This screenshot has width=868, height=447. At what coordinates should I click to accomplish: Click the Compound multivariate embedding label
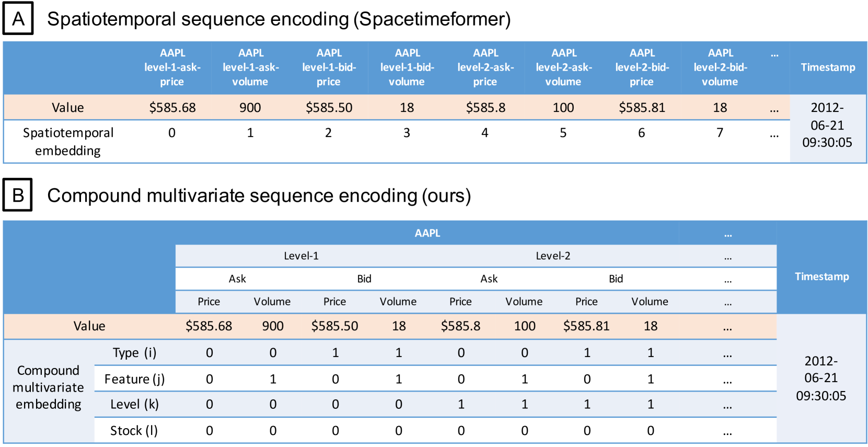pos(49,387)
